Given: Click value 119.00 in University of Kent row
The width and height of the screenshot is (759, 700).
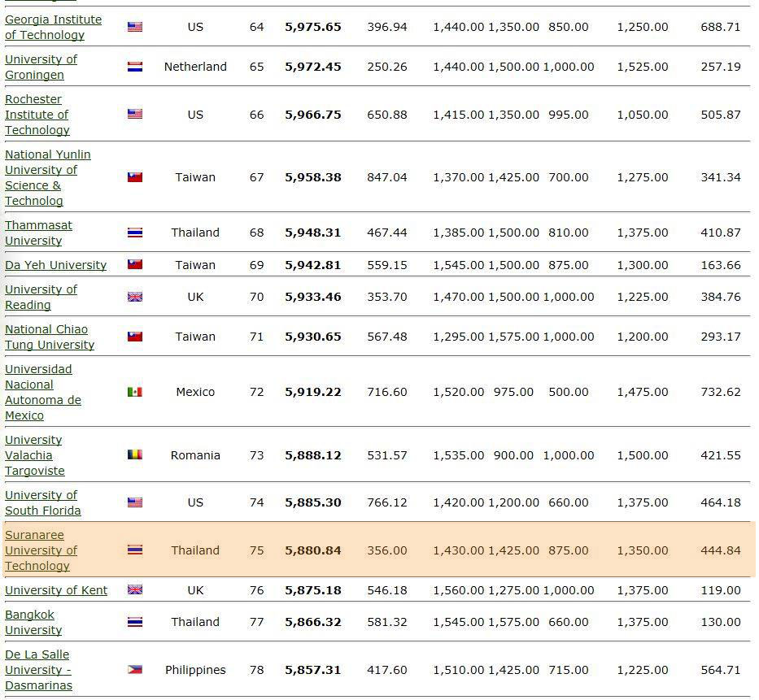Looking at the screenshot, I should 721,590.
